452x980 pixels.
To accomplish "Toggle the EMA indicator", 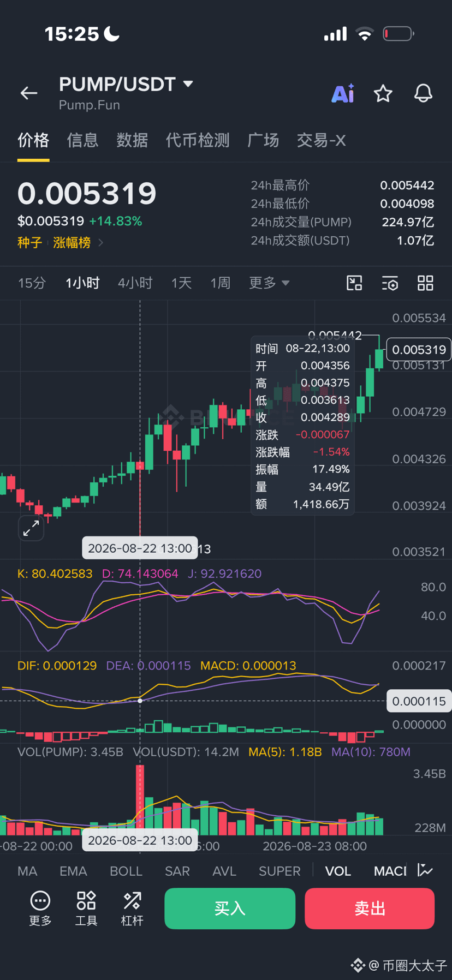I will [x=73, y=871].
